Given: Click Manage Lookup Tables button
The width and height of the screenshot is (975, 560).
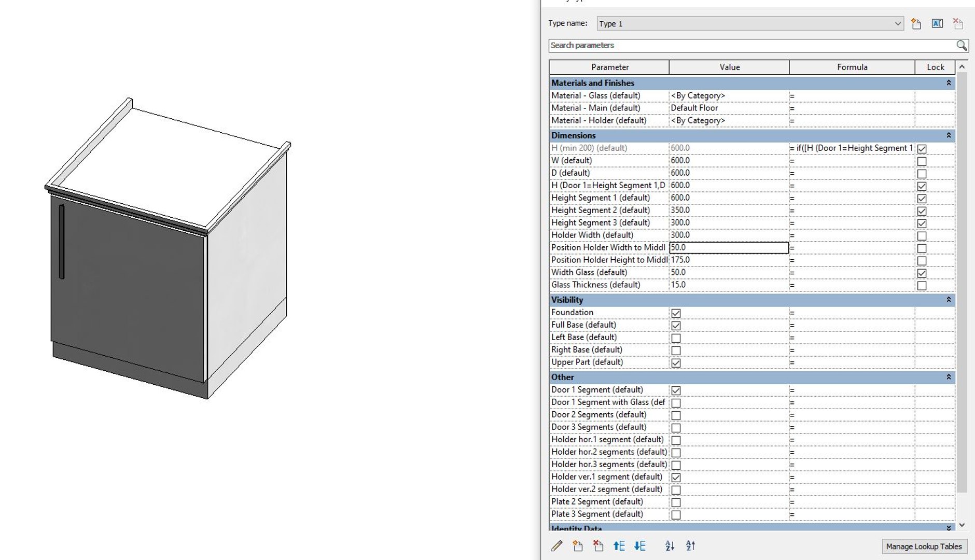Looking at the screenshot, I should pos(924,546).
